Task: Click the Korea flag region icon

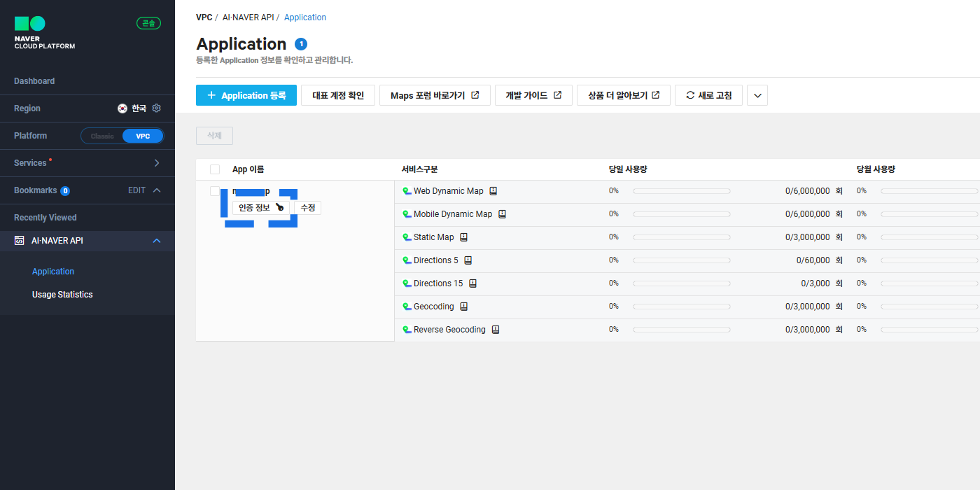Action: [x=122, y=108]
